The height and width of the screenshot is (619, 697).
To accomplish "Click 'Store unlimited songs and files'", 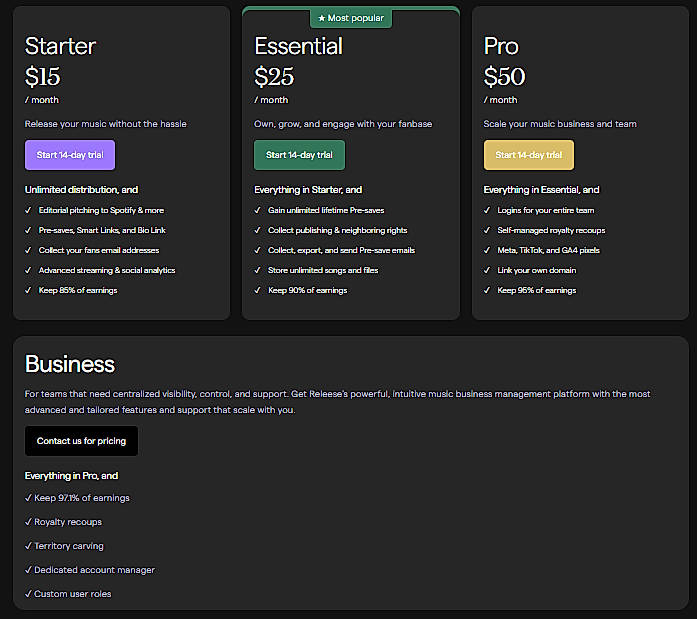I will [323, 270].
